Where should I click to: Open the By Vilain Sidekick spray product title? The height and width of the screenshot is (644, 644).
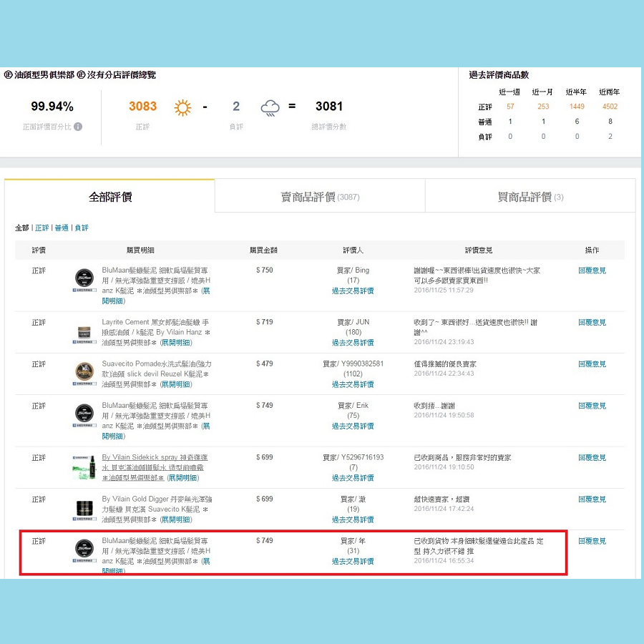pyautogui.click(x=155, y=457)
